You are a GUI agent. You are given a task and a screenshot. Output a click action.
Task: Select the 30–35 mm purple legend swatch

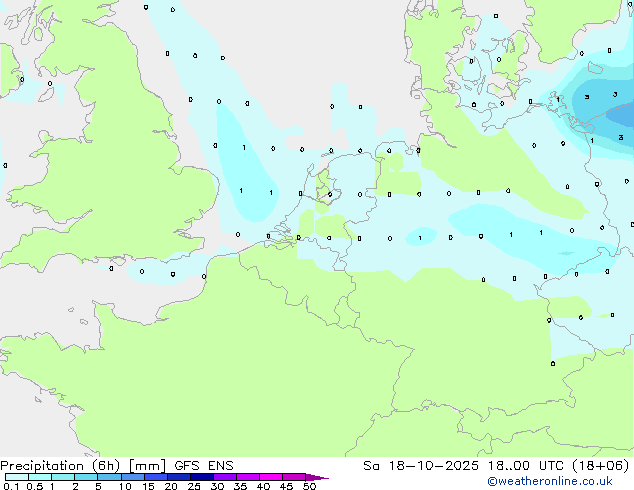coord(225,477)
